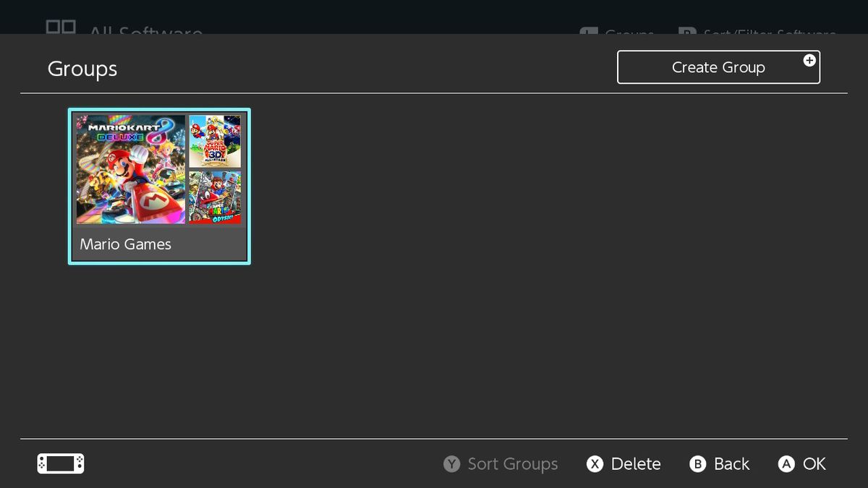Select the Mario Games group
The width and height of the screenshot is (868, 488).
point(159,186)
